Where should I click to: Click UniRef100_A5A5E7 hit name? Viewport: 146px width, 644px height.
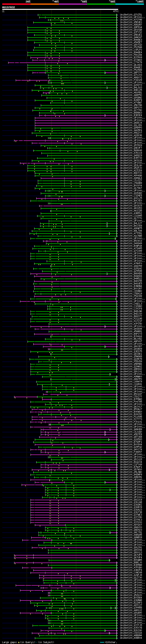[x=131, y=42]
